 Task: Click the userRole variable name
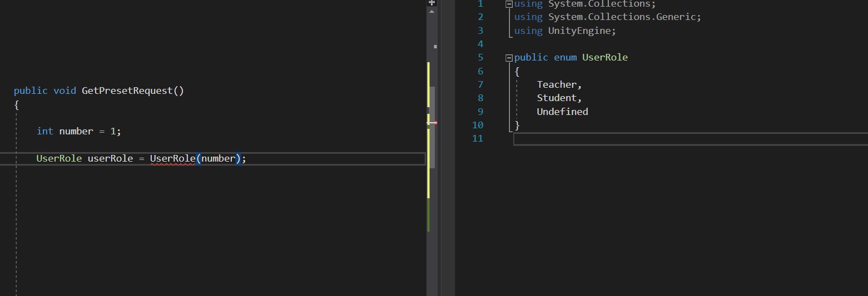110,159
